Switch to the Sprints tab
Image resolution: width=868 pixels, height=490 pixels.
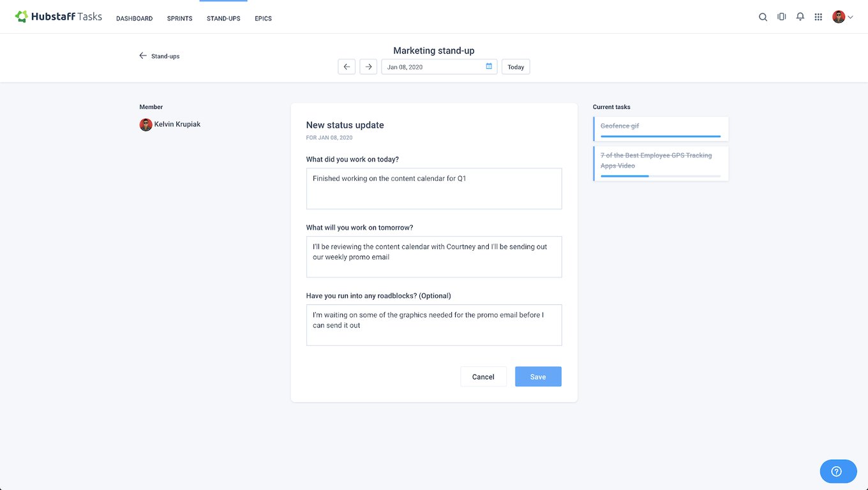click(x=179, y=19)
